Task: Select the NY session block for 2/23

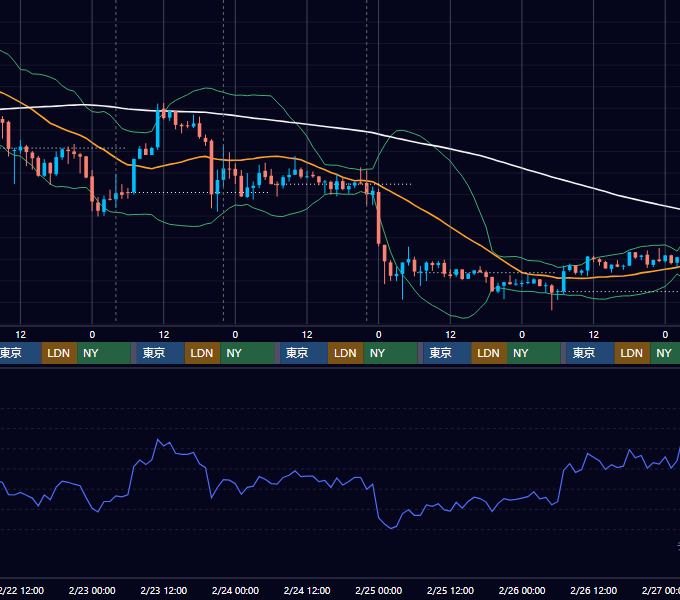Action: click(247, 353)
